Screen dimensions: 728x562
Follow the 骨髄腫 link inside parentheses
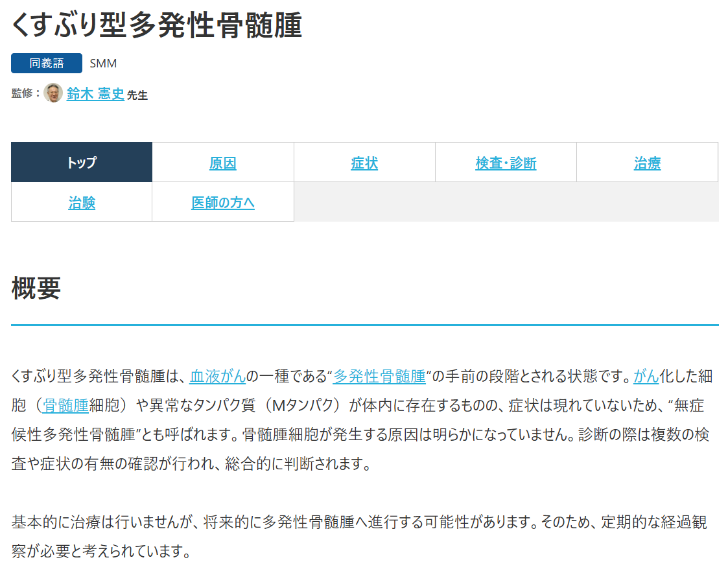tap(65, 406)
